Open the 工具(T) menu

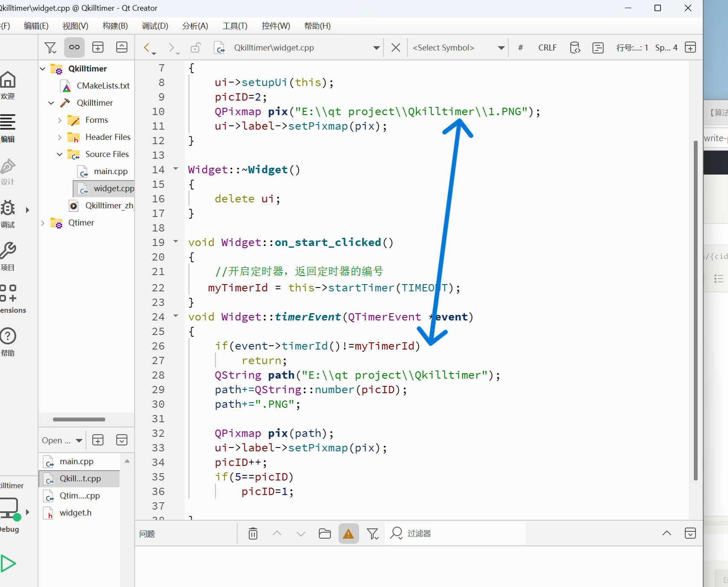pyautogui.click(x=235, y=26)
